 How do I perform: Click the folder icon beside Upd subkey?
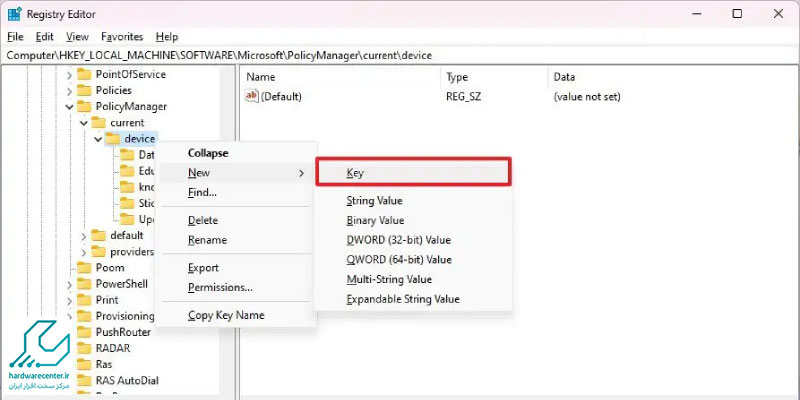tap(127, 219)
